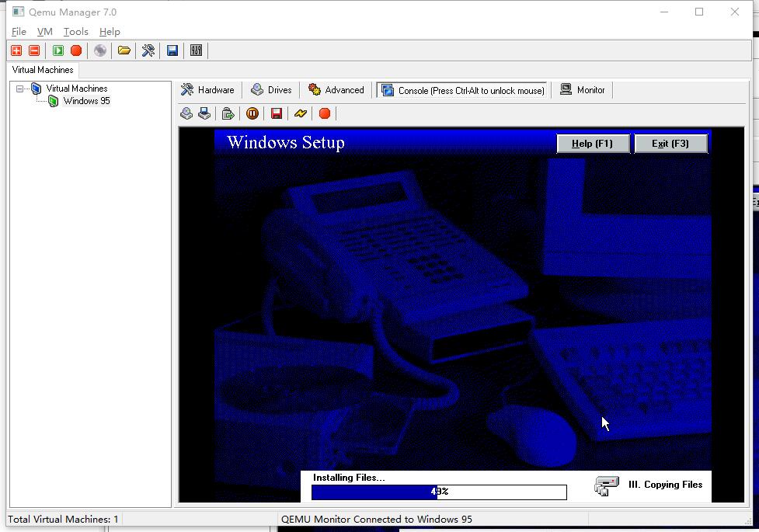Minimize the Qemu Manager window

click(x=664, y=12)
